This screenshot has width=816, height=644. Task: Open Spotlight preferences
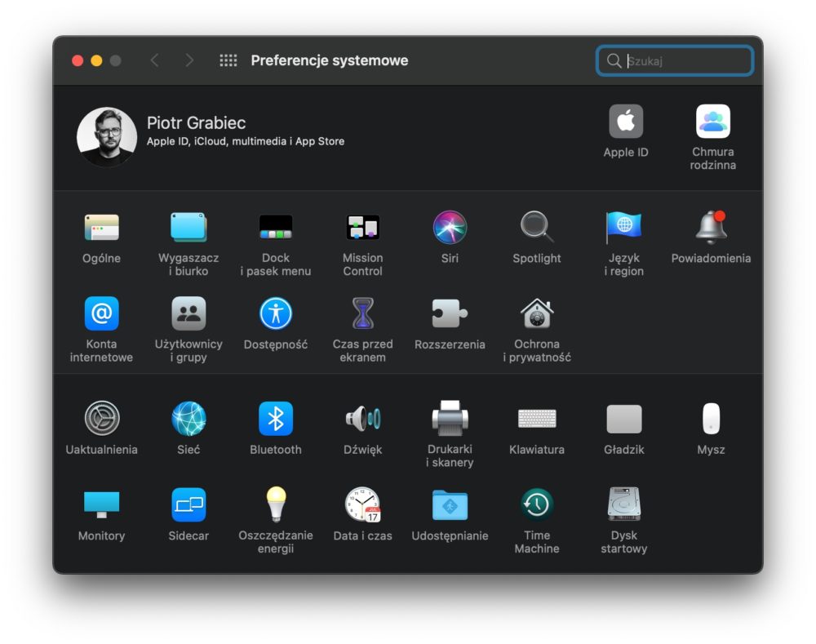click(537, 227)
